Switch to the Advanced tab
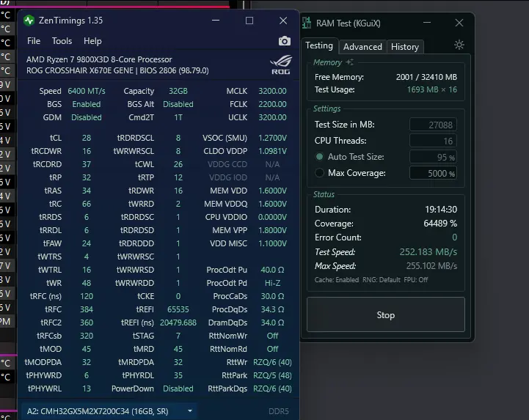 tap(362, 46)
